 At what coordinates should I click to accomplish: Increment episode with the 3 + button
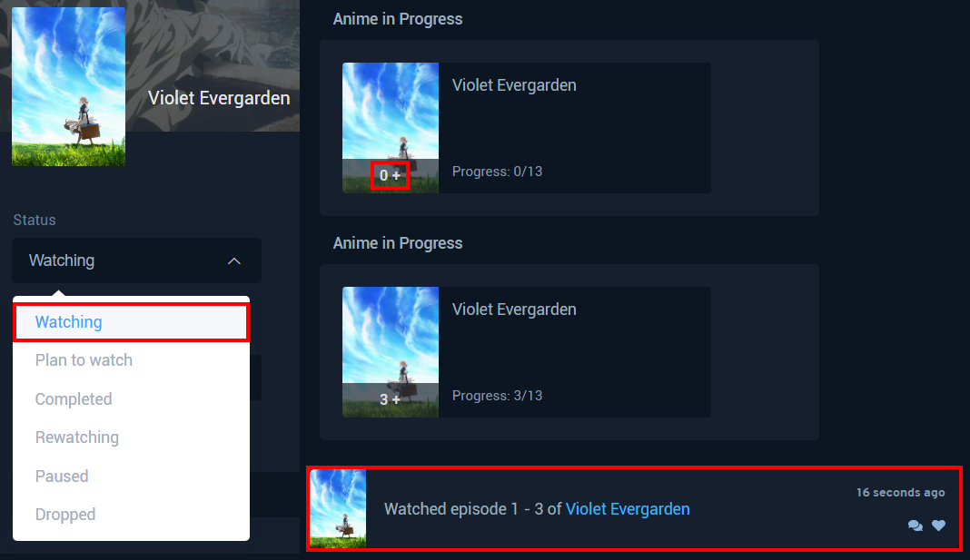pos(390,400)
